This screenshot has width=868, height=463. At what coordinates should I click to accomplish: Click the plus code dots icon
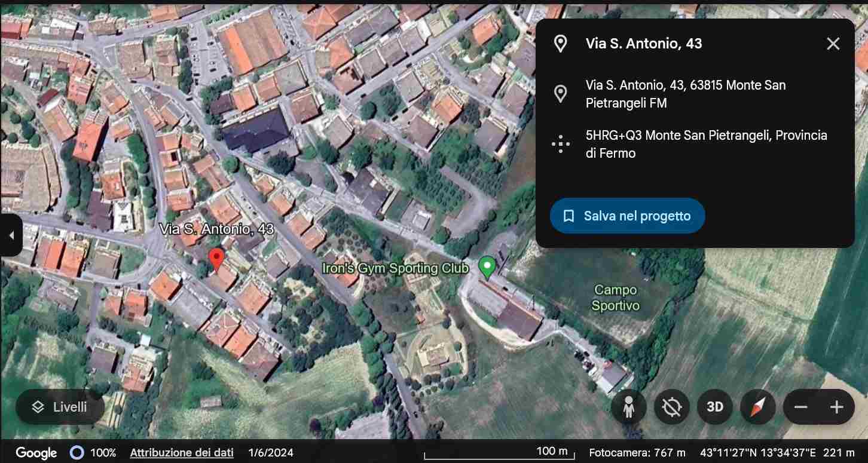[560, 145]
